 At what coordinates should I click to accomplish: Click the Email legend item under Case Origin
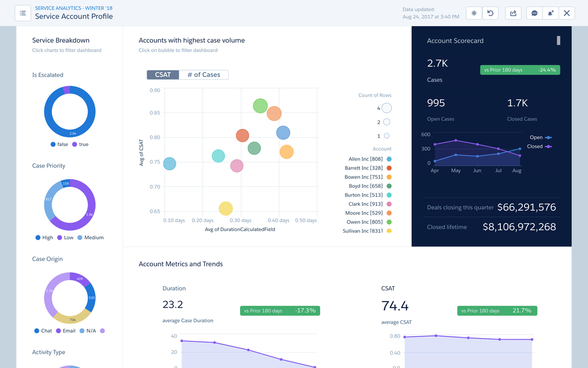66,331
